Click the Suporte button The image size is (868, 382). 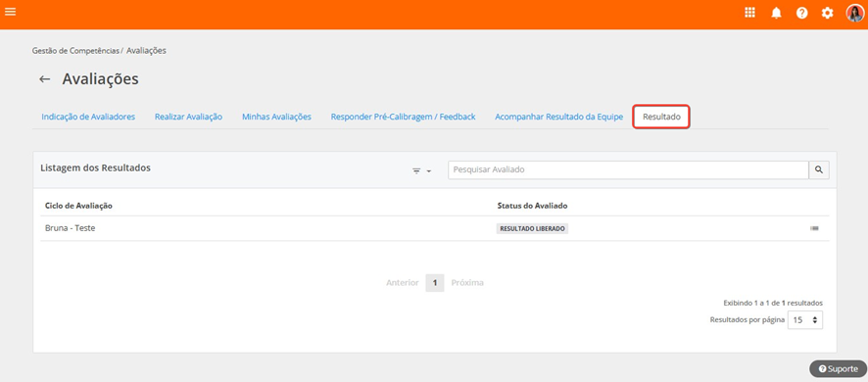point(838,368)
